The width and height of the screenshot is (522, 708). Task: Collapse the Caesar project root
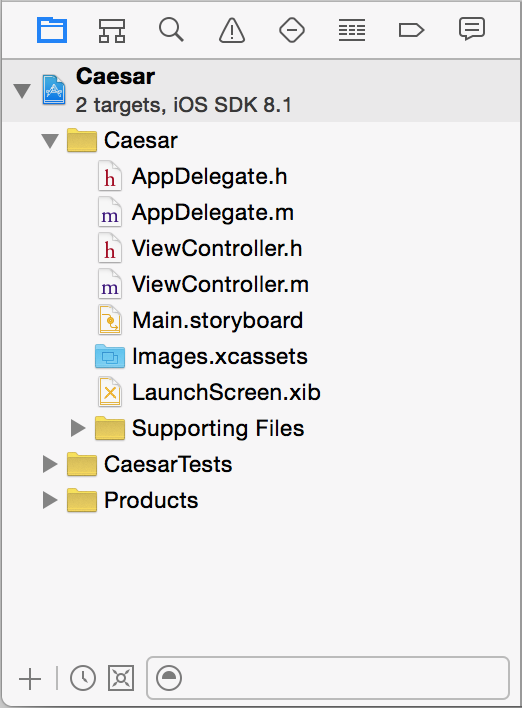point(22,91)
